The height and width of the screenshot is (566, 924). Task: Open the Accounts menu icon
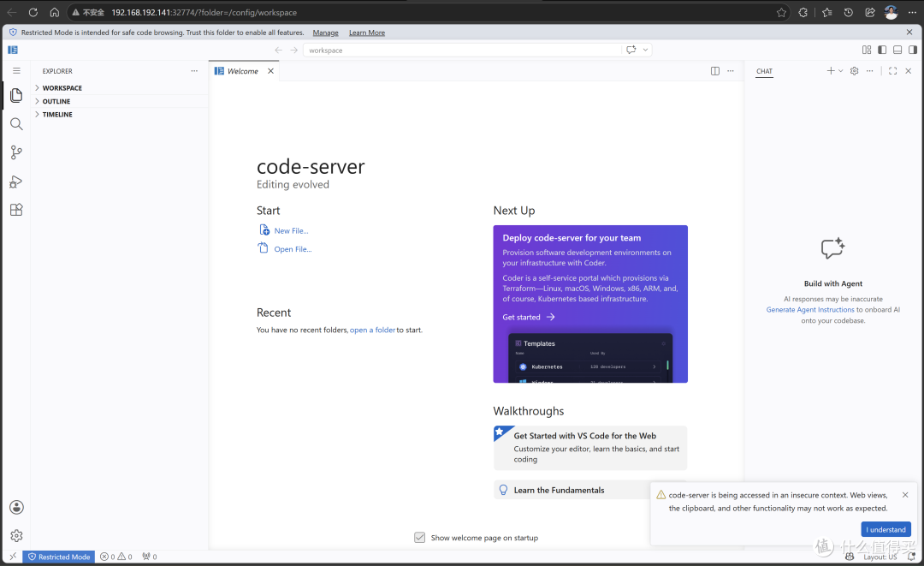pos(16,507)
